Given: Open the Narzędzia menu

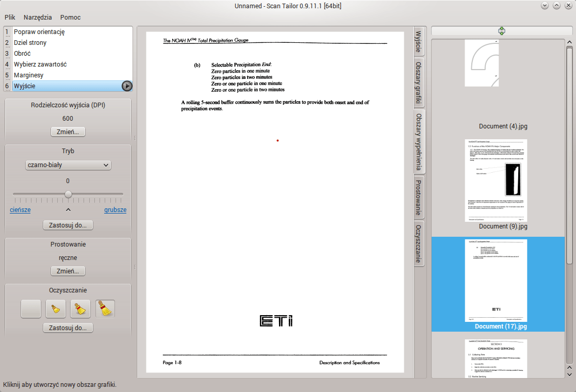Looking at the screenshot, I should 38,17.
